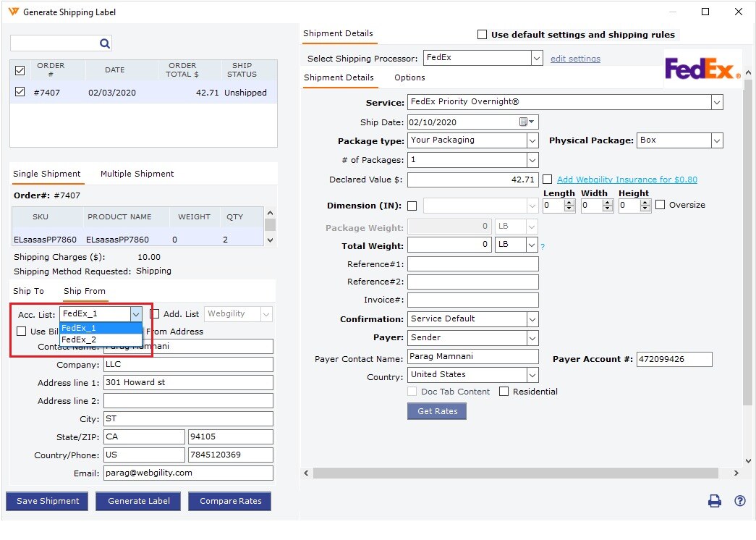The width and height of the screenshot is (756, 540).
Task: Open Select Shipping Processor dropdown
Action: [537, 59]
